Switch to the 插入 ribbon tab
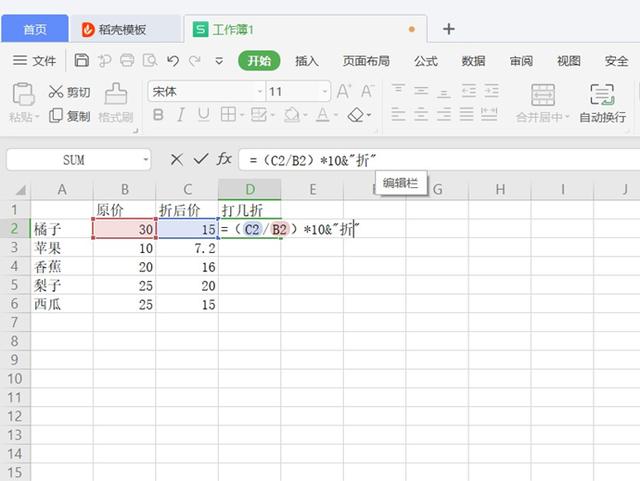 (307, 61)
